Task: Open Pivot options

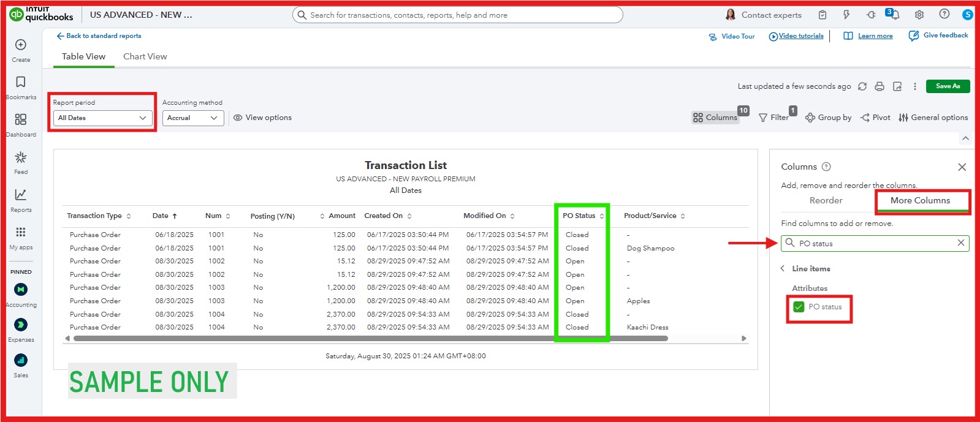Action: point(875,118)
